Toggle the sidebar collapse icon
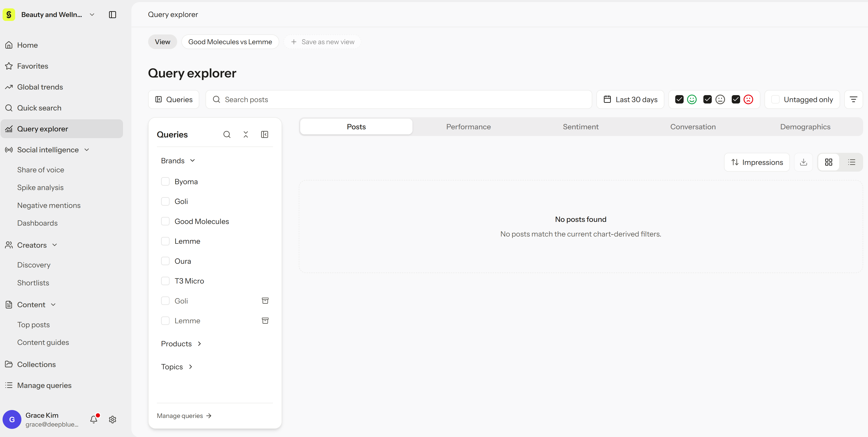This screenshot has width=868, height=437. coord(113,14)
